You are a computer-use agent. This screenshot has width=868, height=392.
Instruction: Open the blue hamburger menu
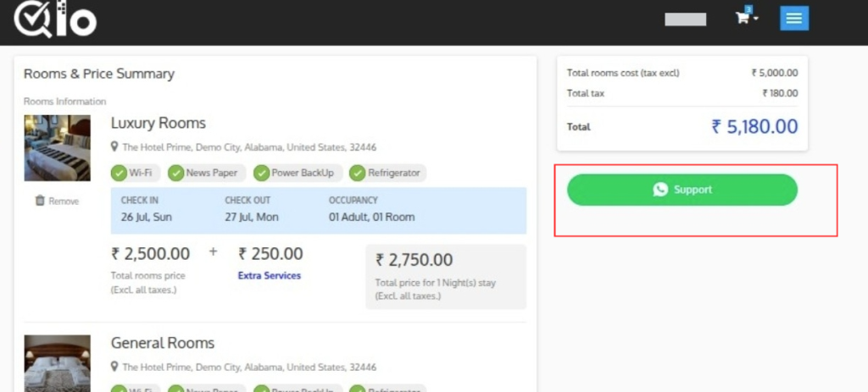pyautogui.click(x=794, y=19)
